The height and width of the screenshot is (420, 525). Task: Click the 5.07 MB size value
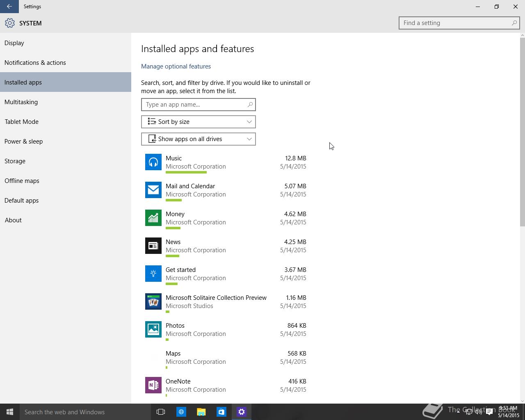[295, 186]
